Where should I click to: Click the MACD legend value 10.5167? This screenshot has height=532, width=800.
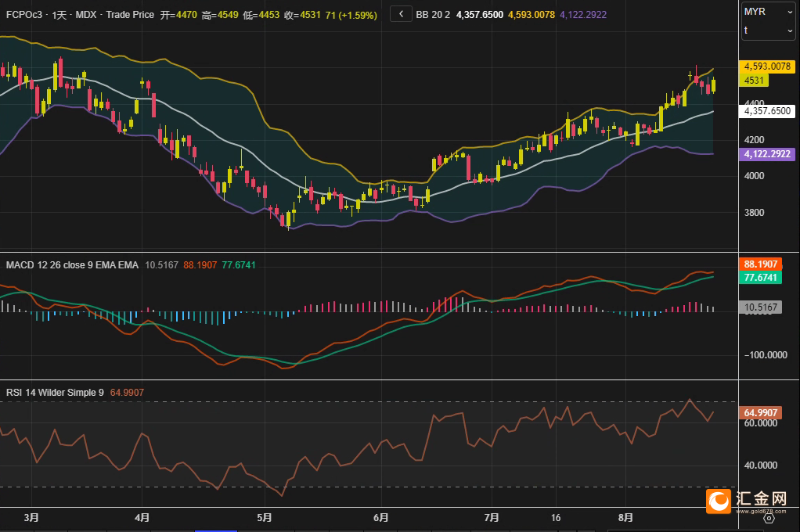coord(162,265)
